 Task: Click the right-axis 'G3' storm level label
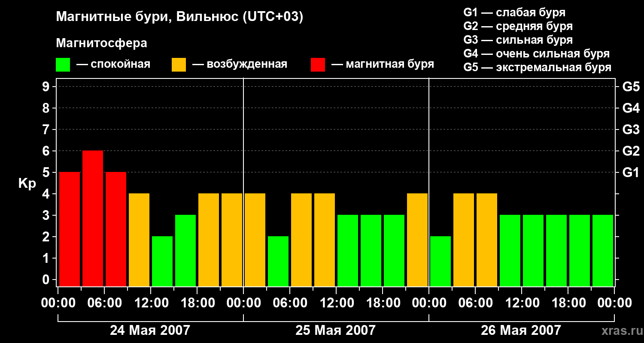click(631, 130)
